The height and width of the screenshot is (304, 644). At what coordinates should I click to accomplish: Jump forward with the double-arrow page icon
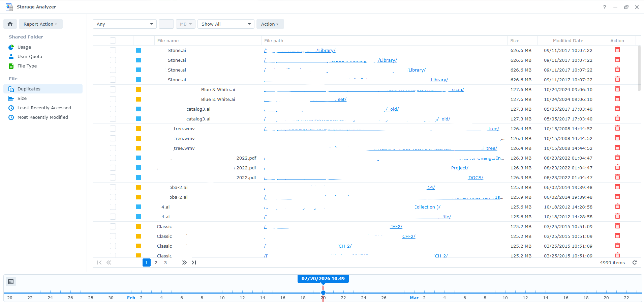(184, 262)
